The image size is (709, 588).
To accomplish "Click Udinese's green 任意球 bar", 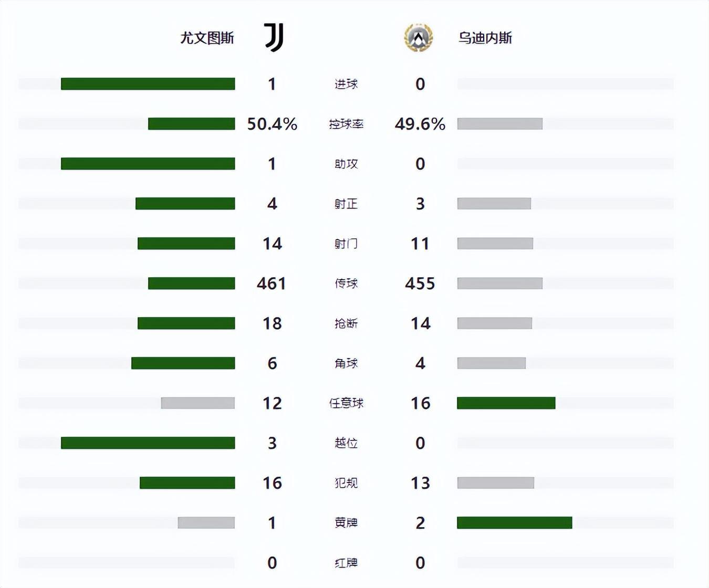I will (x=506, y=403).
